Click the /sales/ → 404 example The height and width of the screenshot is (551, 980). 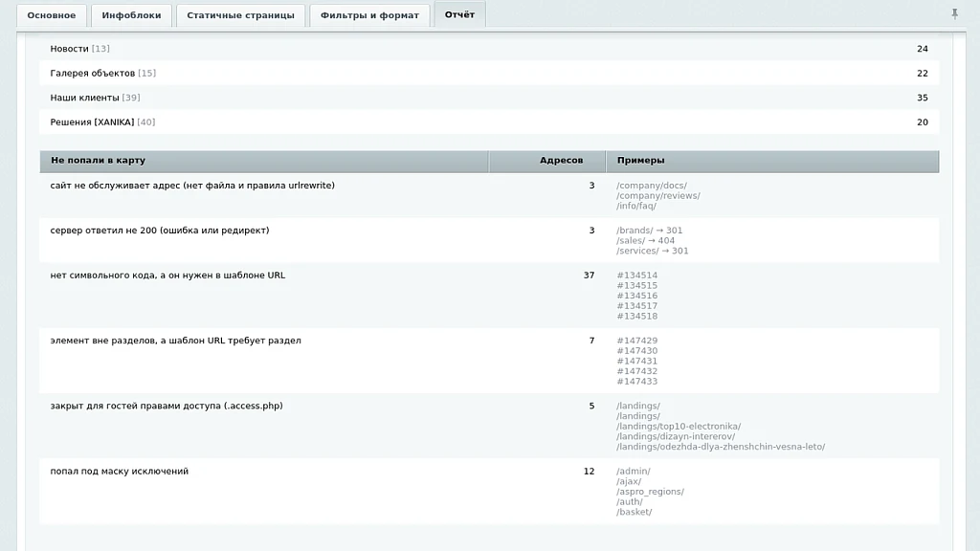(x=646, y=240)
